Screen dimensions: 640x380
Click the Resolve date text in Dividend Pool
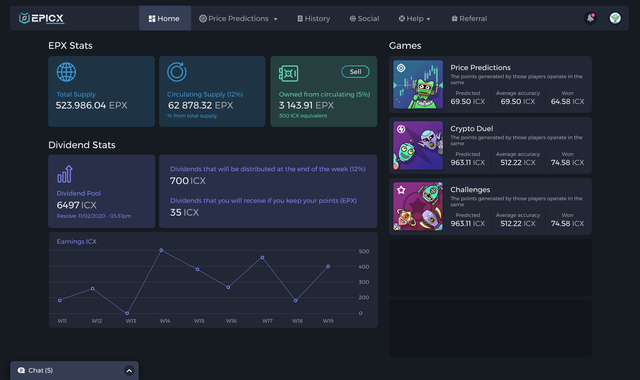tap(94, 216)
